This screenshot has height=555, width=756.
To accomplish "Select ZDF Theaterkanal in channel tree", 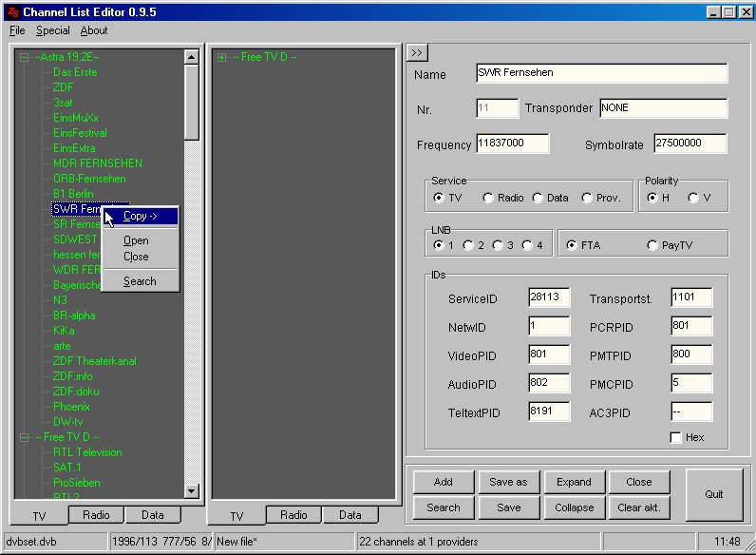I will coord(95,361).
